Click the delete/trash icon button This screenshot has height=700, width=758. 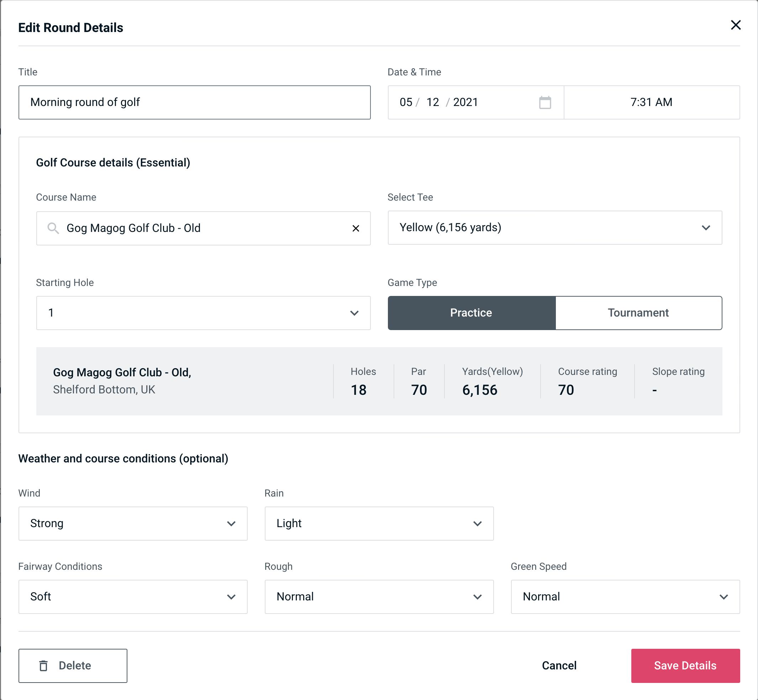(44, 665)
